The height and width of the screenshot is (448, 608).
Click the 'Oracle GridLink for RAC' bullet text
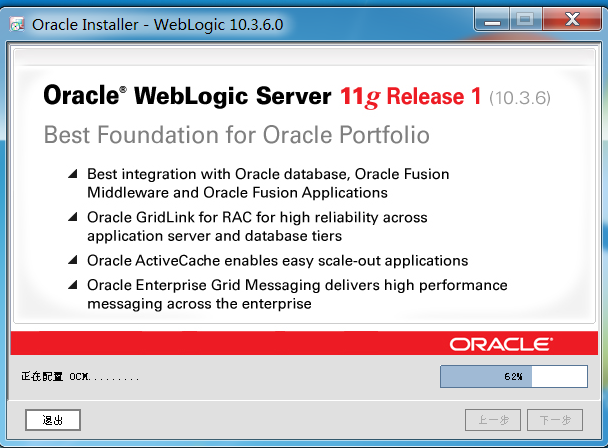pyautogui.click(x=257, y=227)
